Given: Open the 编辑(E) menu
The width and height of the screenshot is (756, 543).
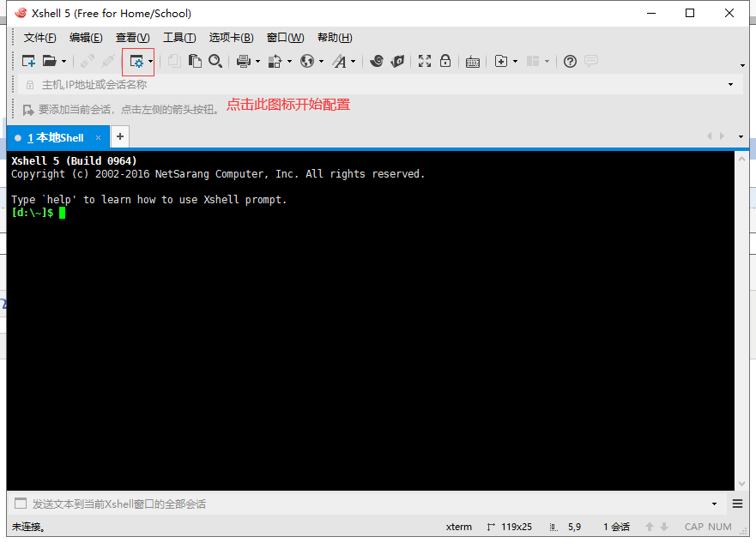Looking at the screenshot, I should coord(86,38).
